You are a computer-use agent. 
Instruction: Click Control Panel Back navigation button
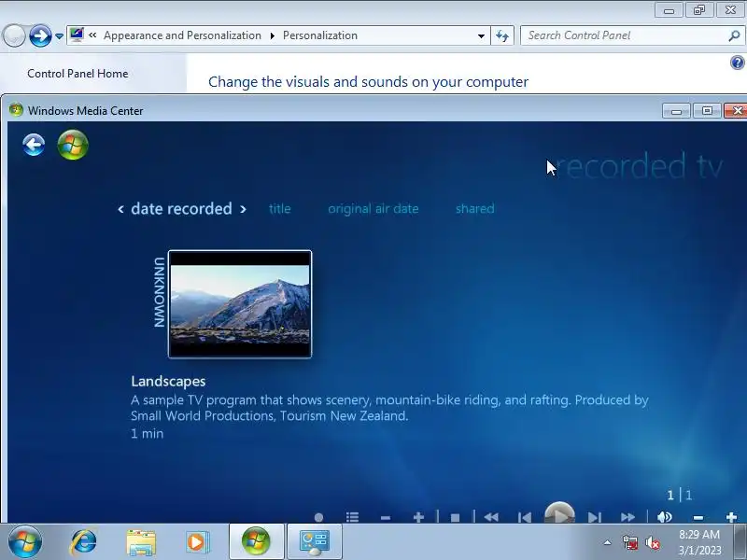coord(14,35)
